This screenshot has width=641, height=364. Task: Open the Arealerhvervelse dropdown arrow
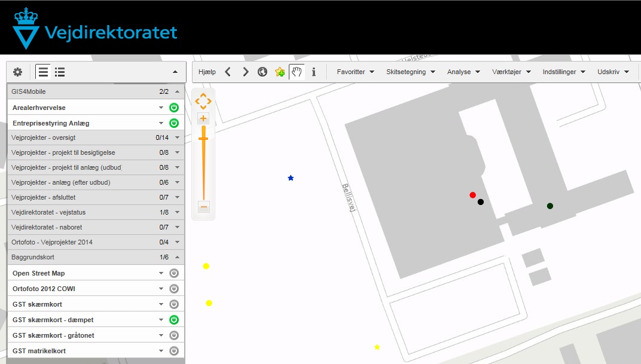point(161,108)
